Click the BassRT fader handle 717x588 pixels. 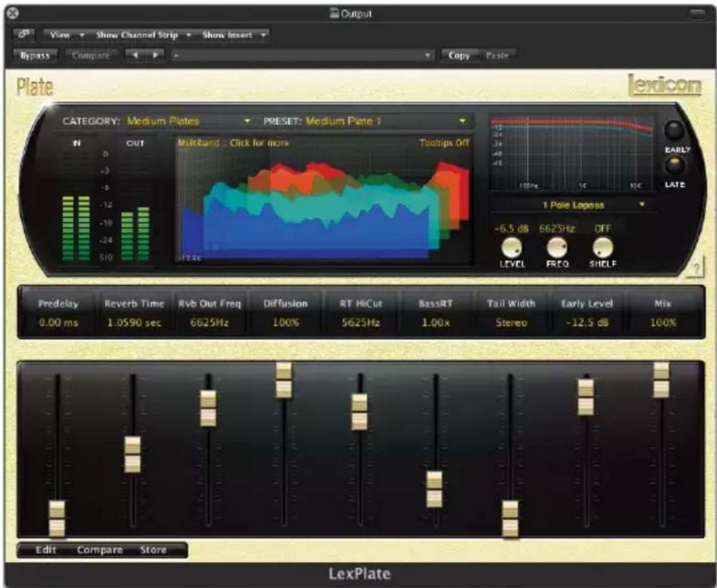coord(435,489)
